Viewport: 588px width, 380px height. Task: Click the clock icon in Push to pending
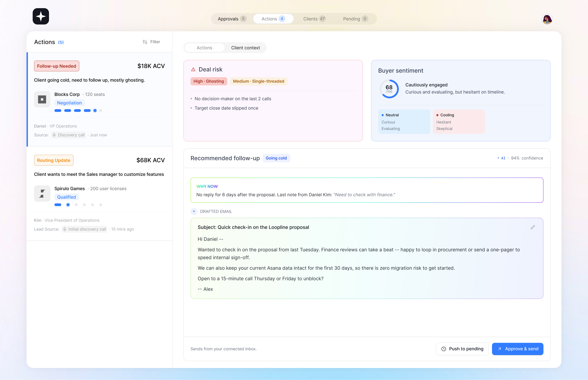pos(443,349)
